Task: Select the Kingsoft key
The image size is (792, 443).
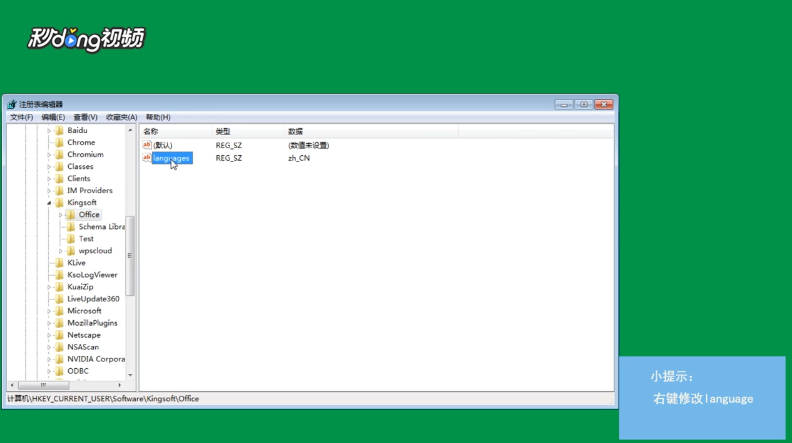Action: 82,203
